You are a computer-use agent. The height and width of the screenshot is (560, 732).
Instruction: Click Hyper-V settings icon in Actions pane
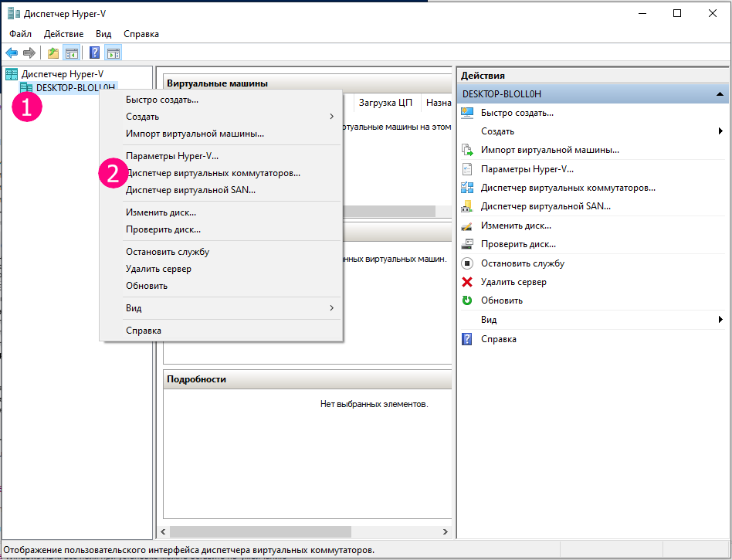[467, 169]
